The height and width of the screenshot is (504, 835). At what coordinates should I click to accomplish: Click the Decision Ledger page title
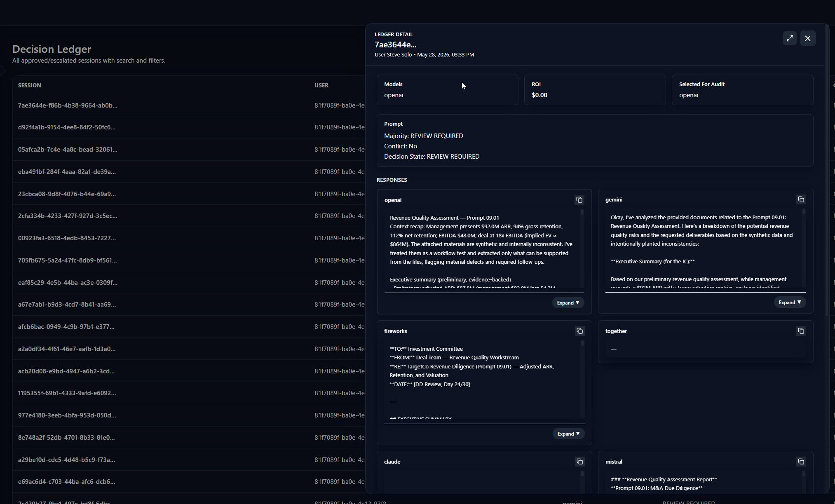pos(52,49)
